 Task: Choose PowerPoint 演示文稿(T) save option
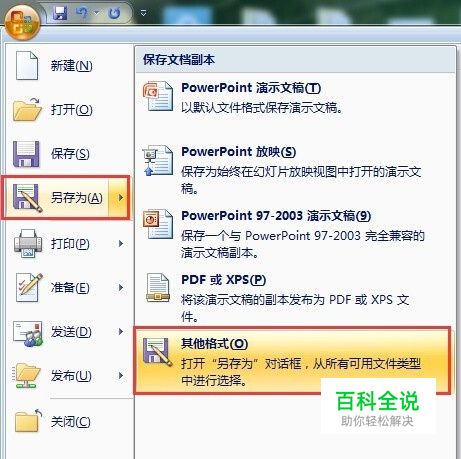tap(295, 97)
